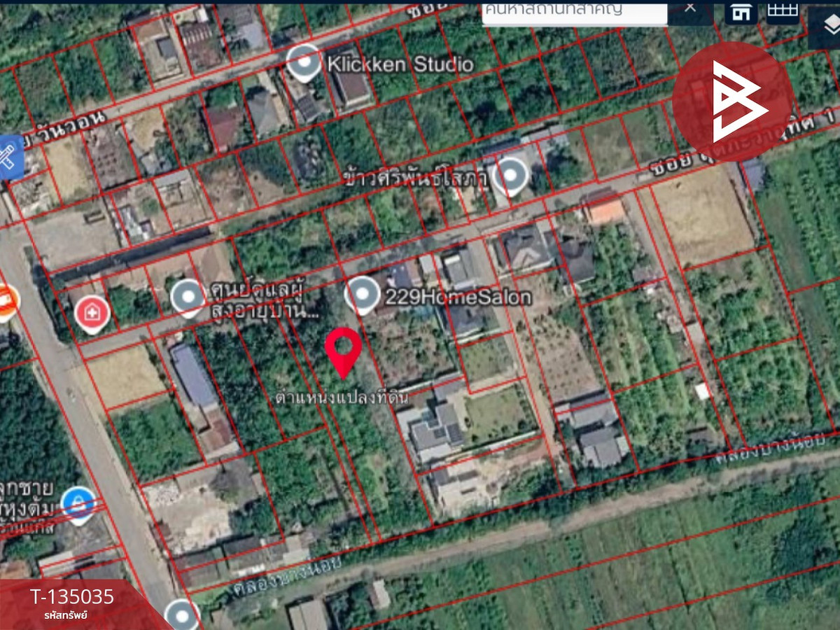
Task: Click the red medical clinic marker
Action: click(x=92, y=313)
